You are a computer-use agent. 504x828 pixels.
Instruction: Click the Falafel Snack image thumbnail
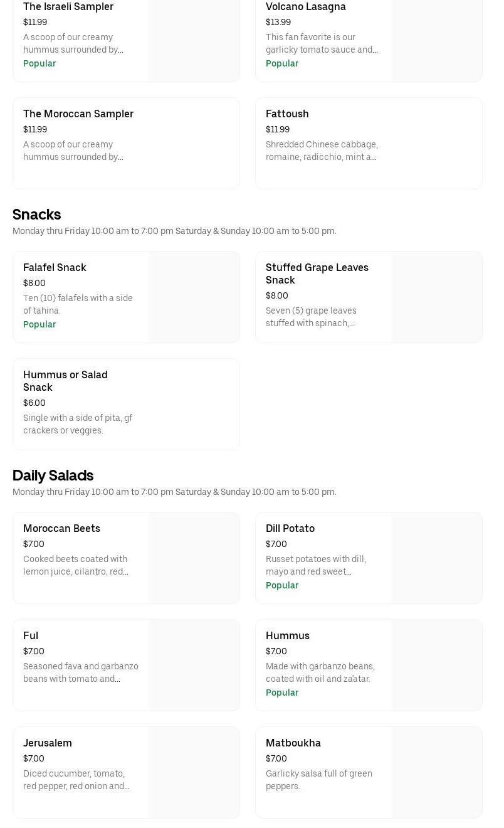pyautogui.click(x=194, y=297)
